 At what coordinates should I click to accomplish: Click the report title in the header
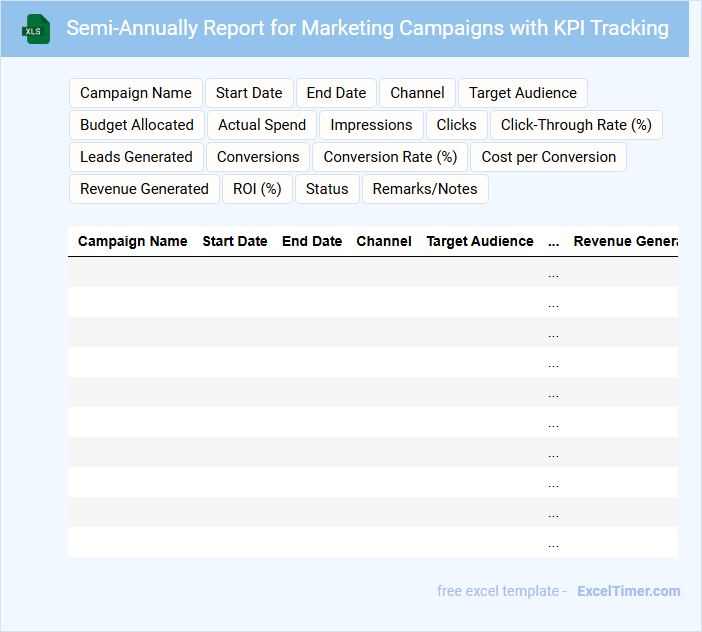367,28
